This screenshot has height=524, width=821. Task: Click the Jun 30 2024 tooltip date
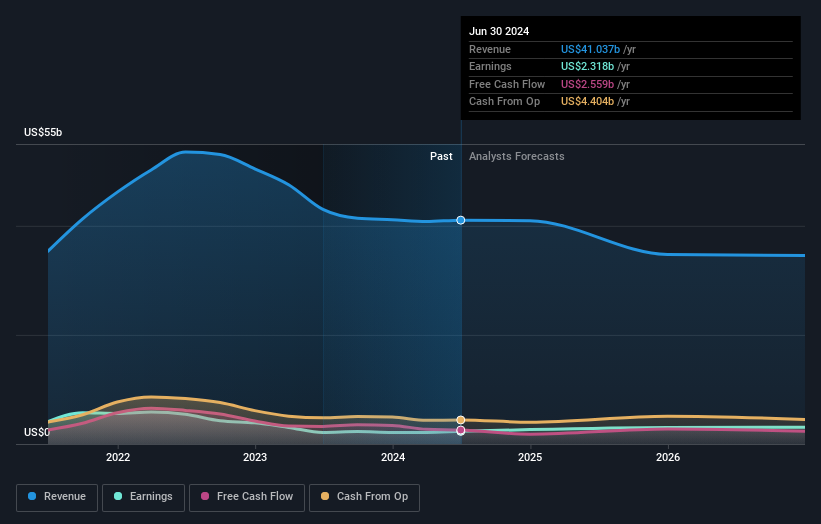(499, 31)
